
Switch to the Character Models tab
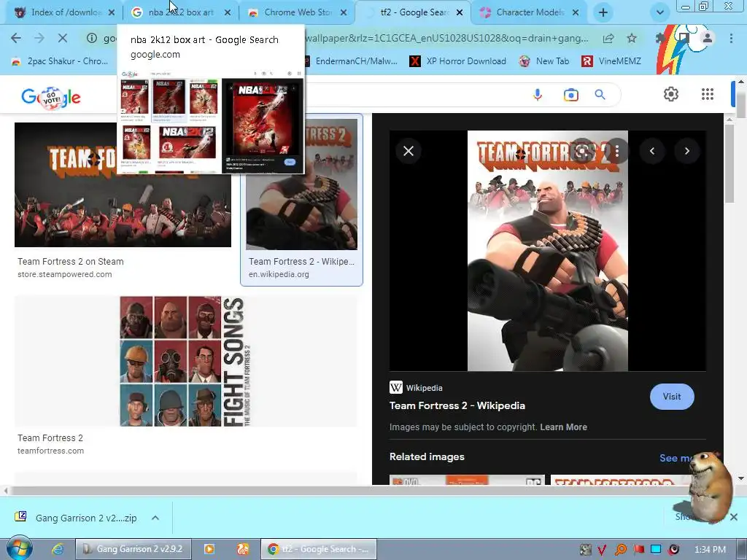click(530, 12)
